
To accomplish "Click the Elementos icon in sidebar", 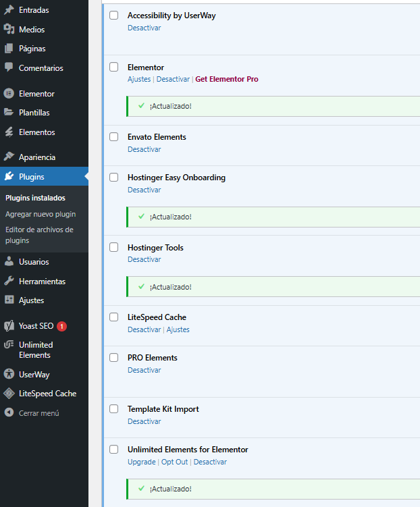I will click(x=9, y=132).
